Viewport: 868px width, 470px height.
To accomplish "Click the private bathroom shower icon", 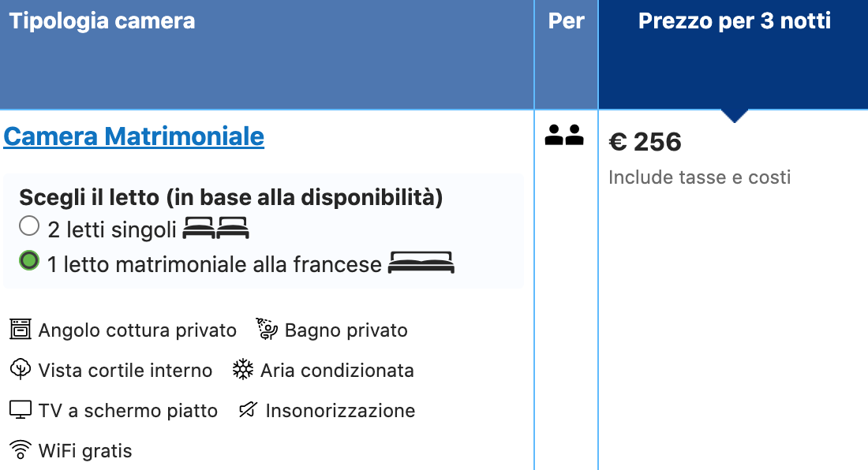I will 268,330.
